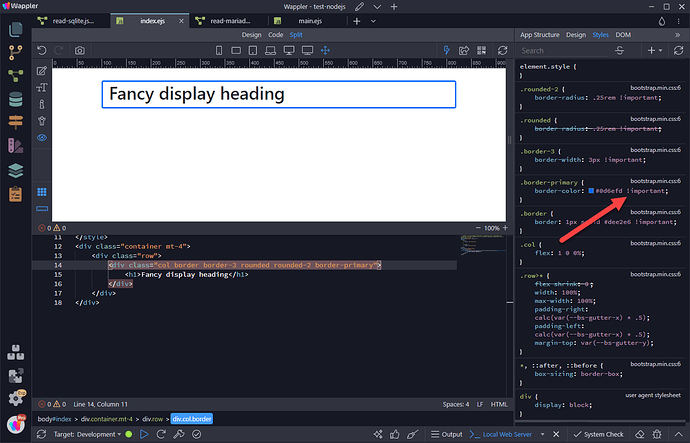Viewport: 690px width, 443px height.
Task: Toggle the theme droplet icon at top right
Action: click(x=662, y=22)
